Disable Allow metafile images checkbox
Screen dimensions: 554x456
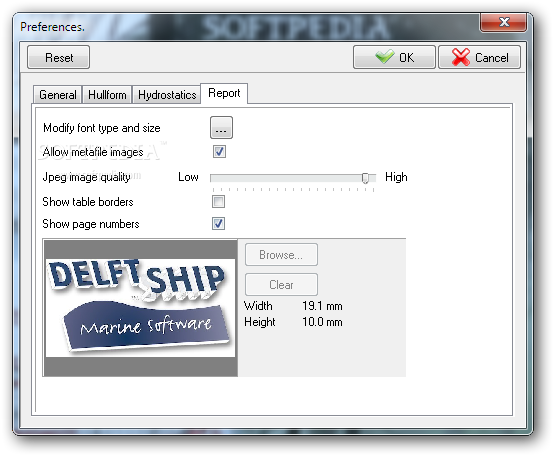point(219,152)
